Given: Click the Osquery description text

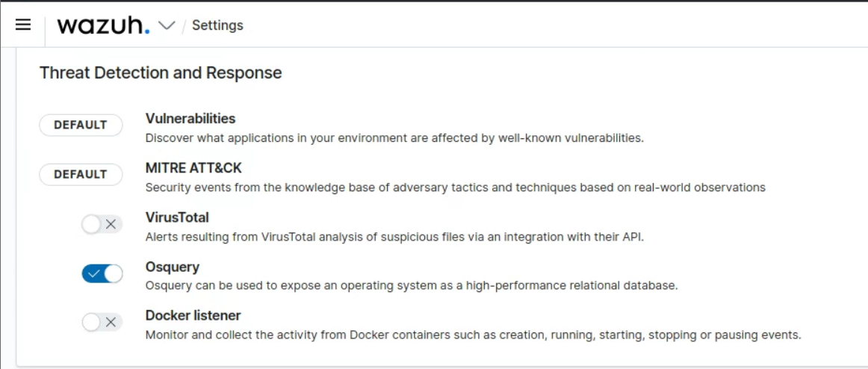Looking at the screenshot, I should point(411,286).
